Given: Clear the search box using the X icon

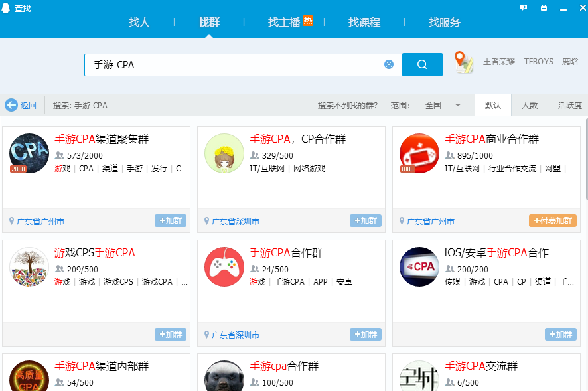Looking at the screenshot, I should tap(389, 64).
